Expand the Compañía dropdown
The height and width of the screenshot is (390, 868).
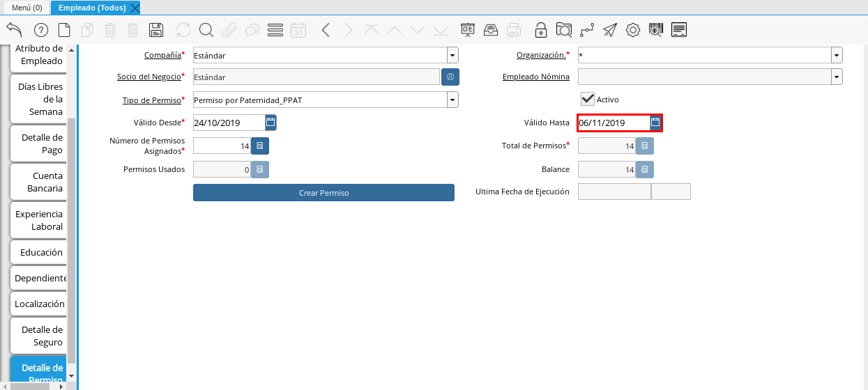[452, 55]
